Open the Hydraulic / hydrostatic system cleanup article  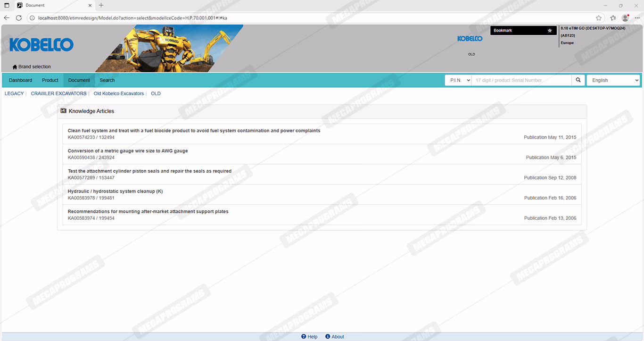click(115, 191)
